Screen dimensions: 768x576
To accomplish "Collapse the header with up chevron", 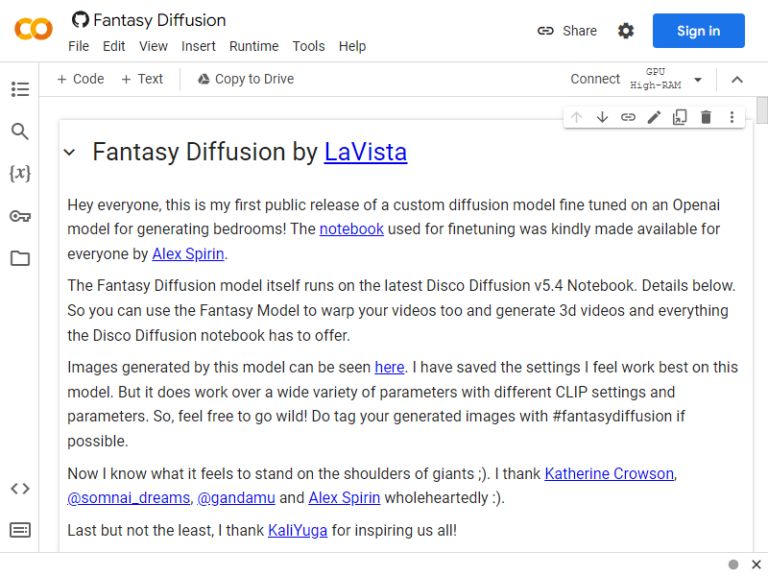I will [737, 79].
